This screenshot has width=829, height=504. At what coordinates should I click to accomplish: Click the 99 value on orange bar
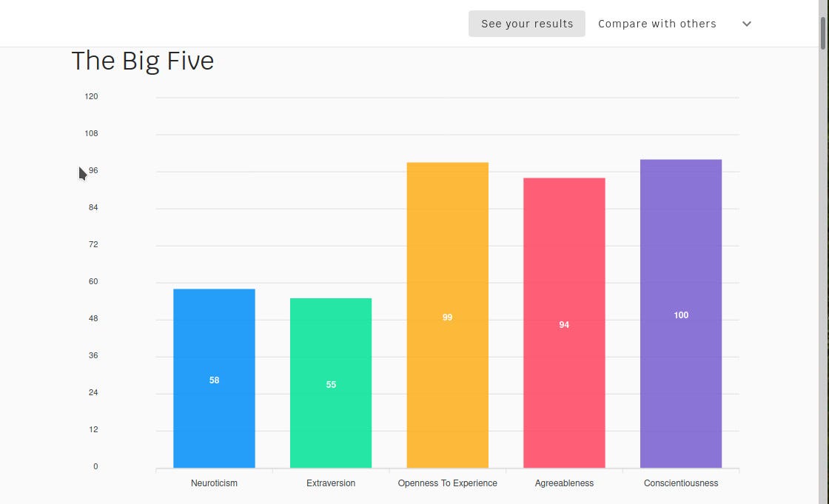(447, 317)
